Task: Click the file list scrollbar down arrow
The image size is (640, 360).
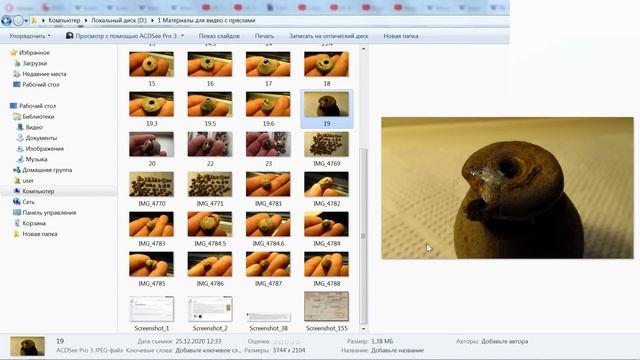Action: 363,329
